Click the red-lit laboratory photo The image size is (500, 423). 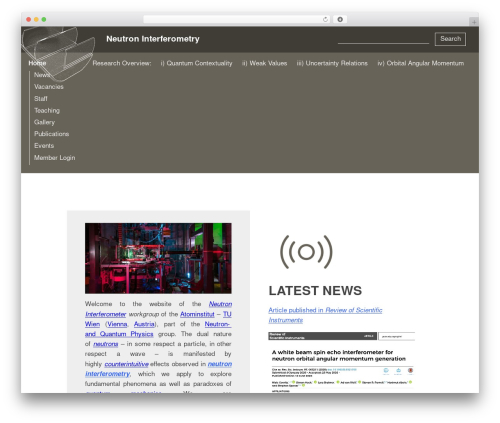(x=158, y=258)
